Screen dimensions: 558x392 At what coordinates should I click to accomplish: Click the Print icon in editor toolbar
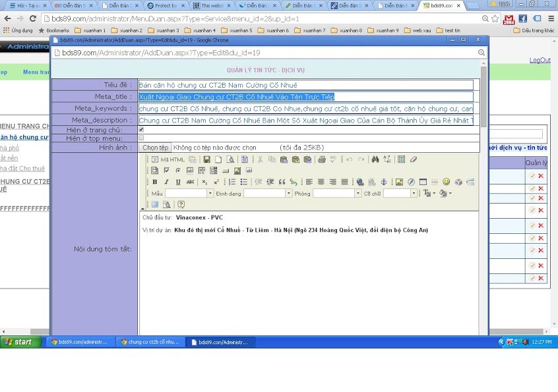click(322, 159)
